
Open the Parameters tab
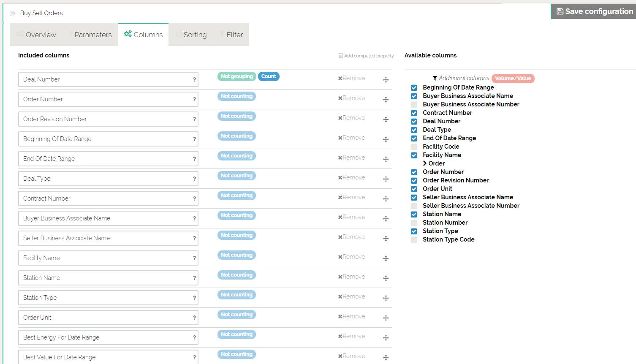[90, 35]
